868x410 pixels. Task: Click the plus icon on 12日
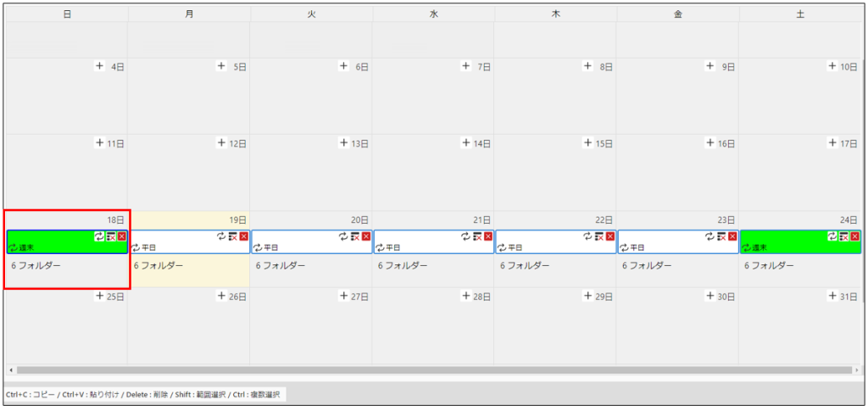(x=221, y=143)
